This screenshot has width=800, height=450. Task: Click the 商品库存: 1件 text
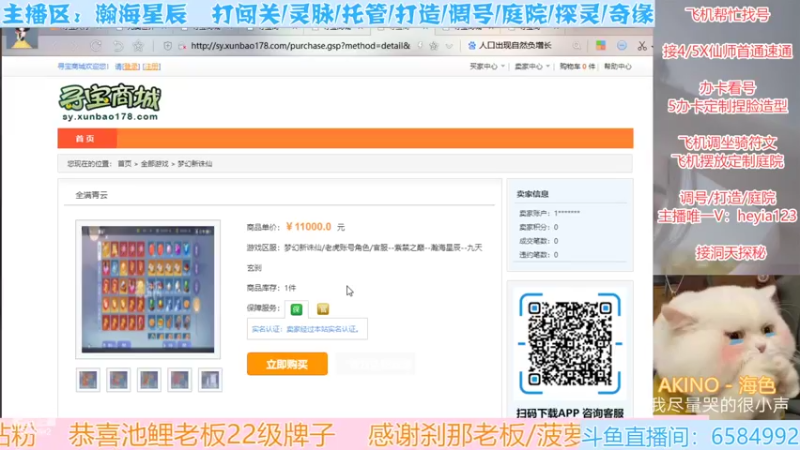tap(271, 288)
